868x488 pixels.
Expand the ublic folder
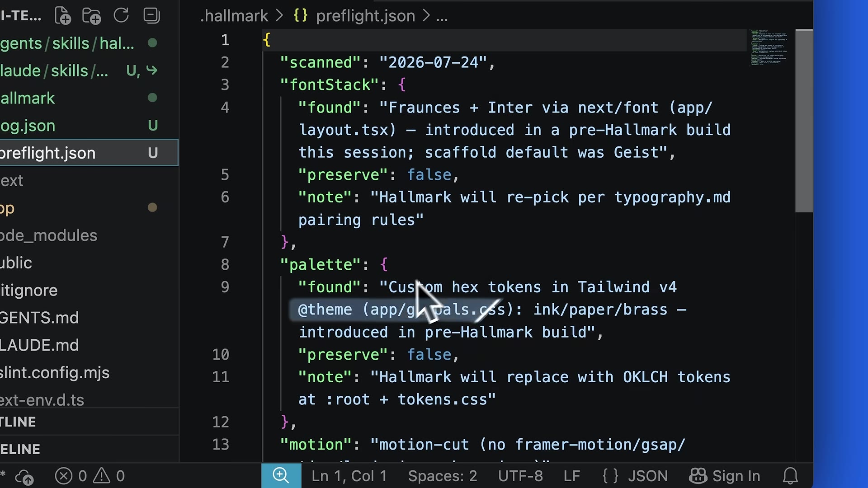(x=89, y=263)
